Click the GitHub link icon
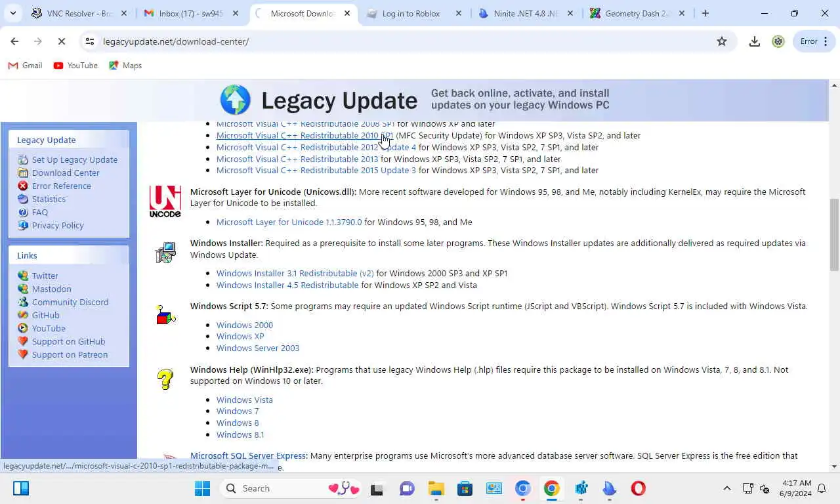Screen dimensions: 840x504 click(x=23, y=315)
